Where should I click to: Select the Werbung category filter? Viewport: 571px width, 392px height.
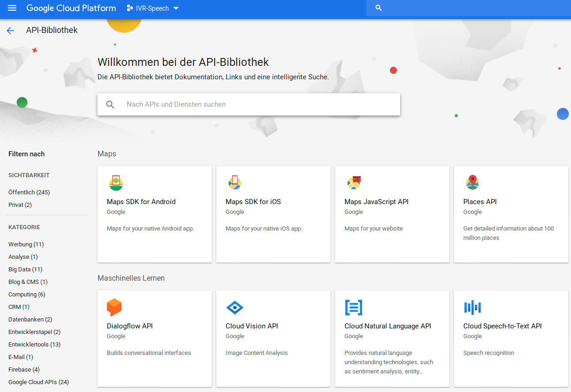(26, 244)
